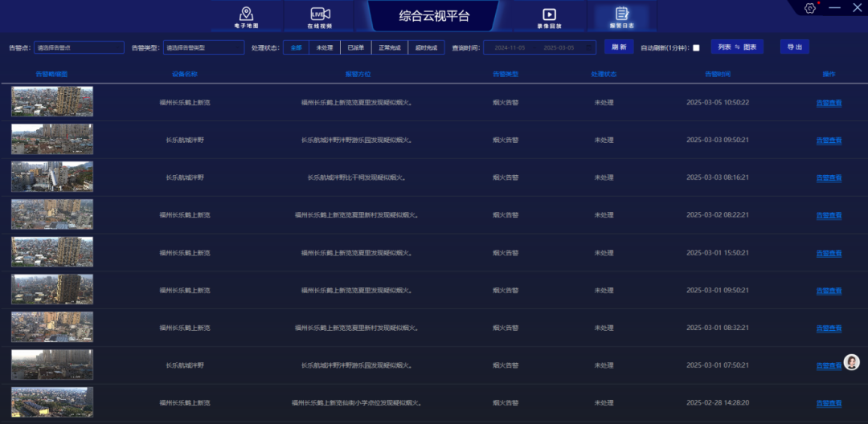
Task: Enable the 自动刷新(1分钟) checkbox
Action: [x=696, y=48]
